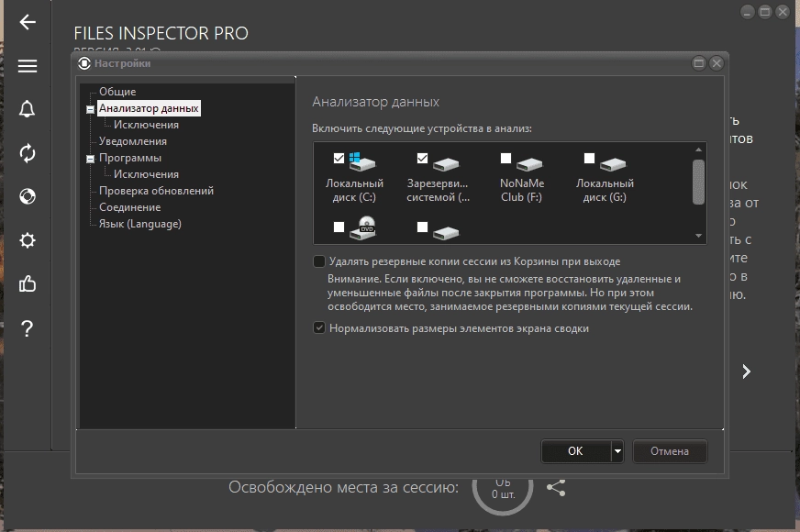Click the device list scroll-up arrow

click(698, 150)
